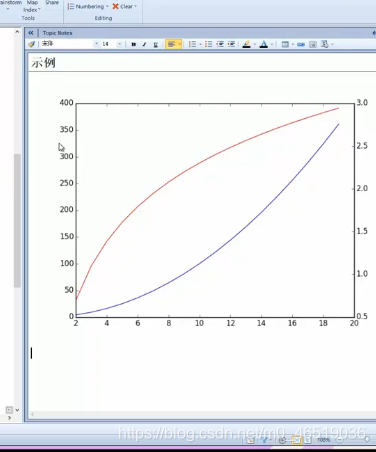Click the insert hyperlink icon
Image resolution: width=376 pixels, height=452 pixels.
point(301,44)
